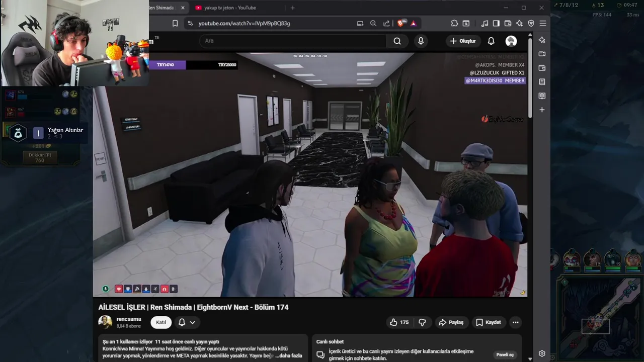Open the rencsama channel name link
The width and height of the screenshot is (644, 362).
(129, 319)
